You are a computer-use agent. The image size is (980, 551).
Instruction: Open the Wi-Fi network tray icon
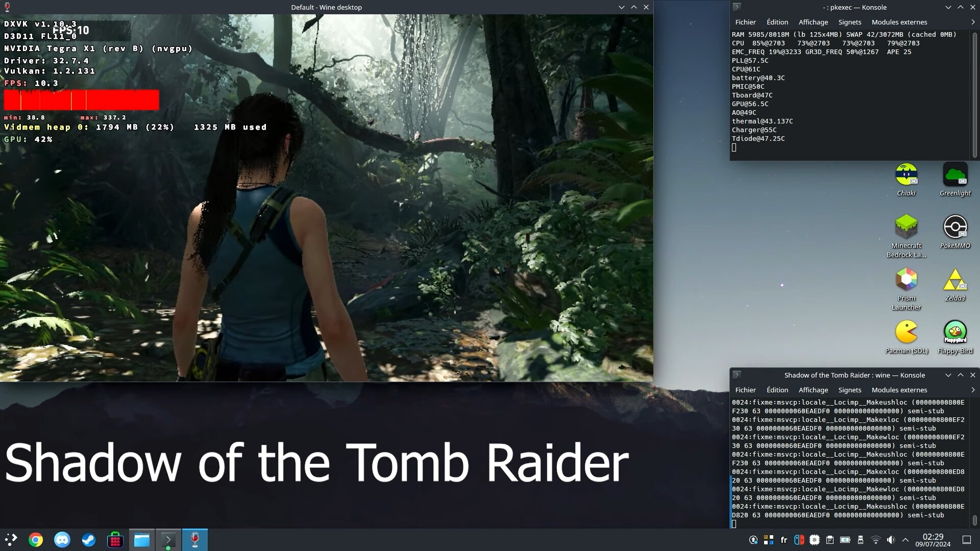pyautogui.click(x=876, y=540)
